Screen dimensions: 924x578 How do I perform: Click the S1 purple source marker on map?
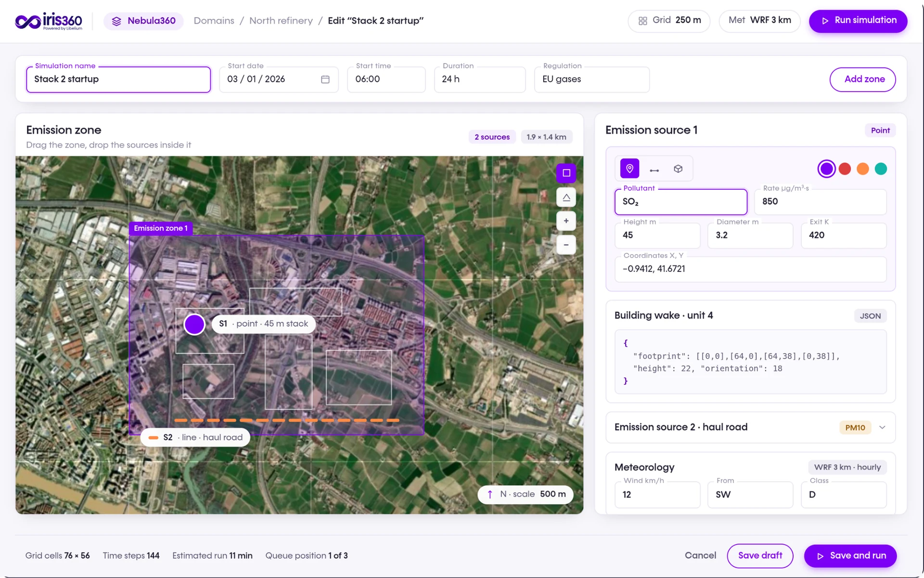click(x=194, y=324)
